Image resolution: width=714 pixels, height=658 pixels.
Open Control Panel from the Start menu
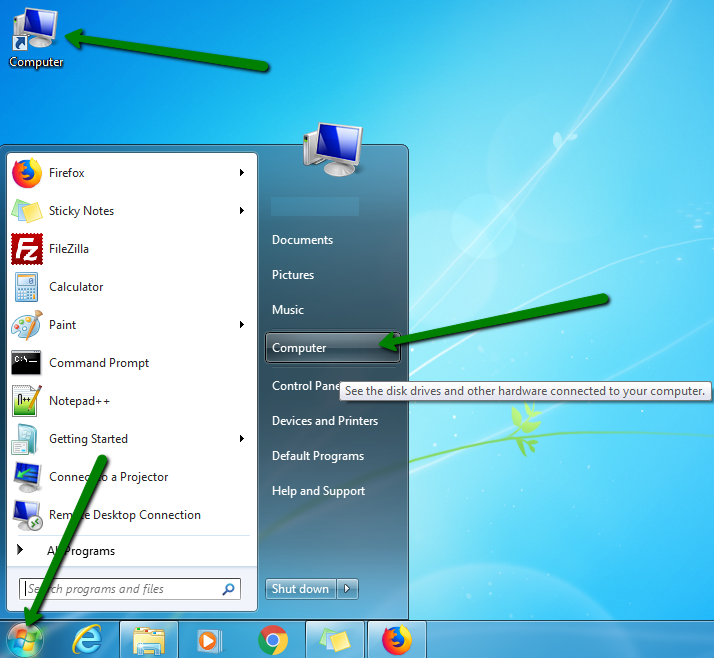(x=306, y=386)
